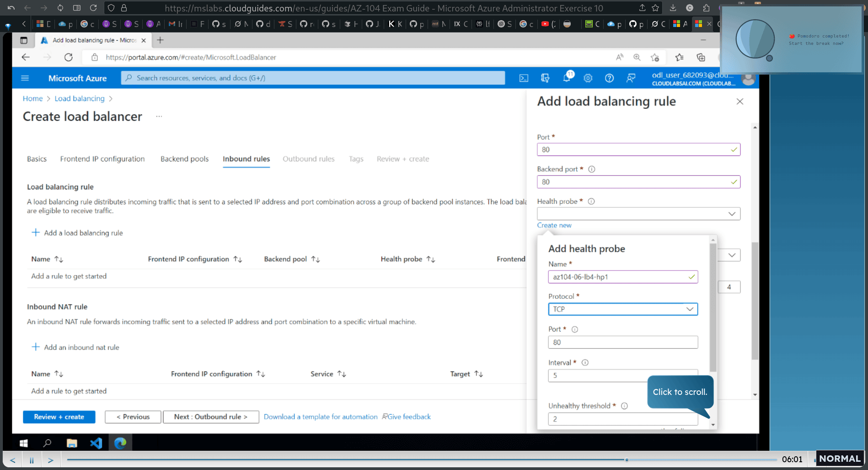
Task: Select the Inbound rules tab
Action: (x=246, y=159)
